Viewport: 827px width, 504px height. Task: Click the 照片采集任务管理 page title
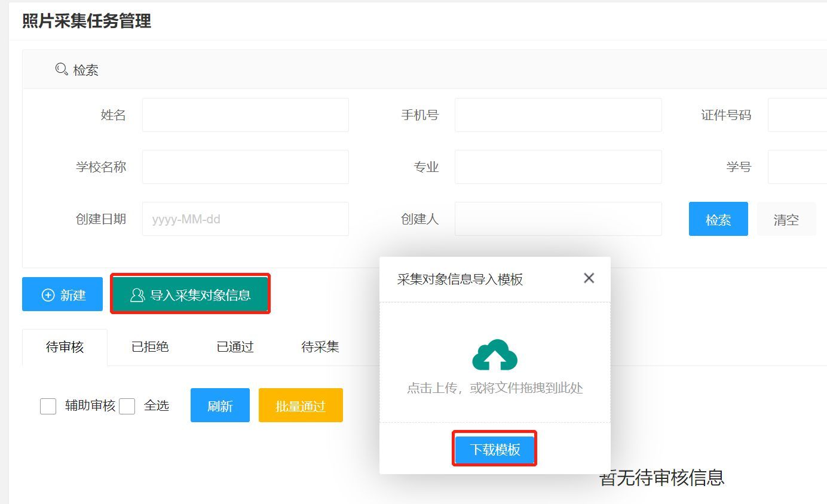pyautogui.click(x=87, y=21)
